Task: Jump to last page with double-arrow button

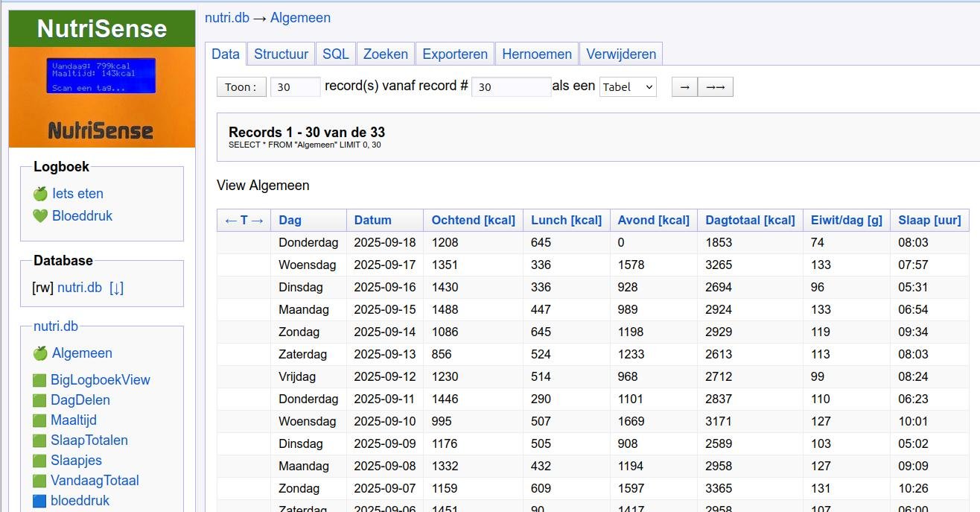Action: point(715,86)
